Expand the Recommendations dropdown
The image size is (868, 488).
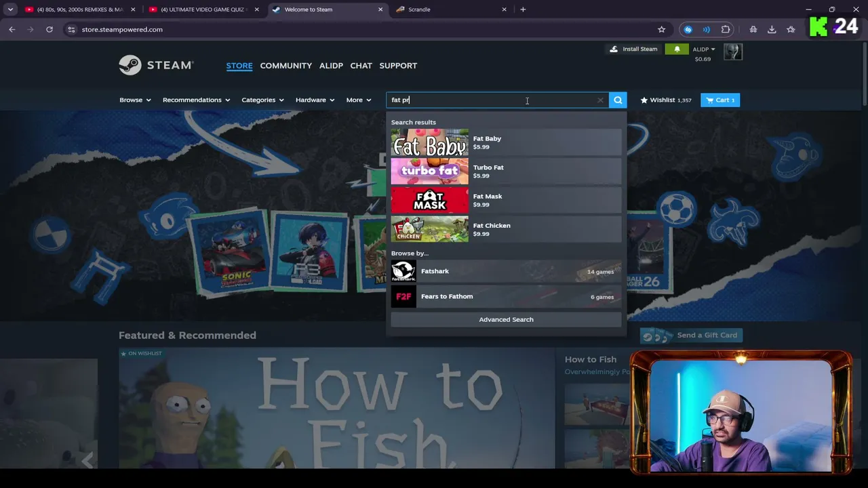[x=196, y=100]
